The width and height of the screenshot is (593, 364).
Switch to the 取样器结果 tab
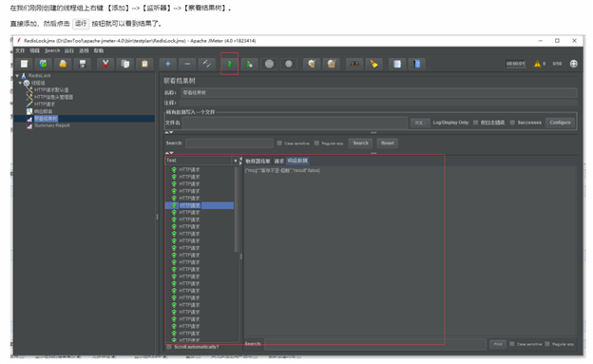pyautogui.click(x=258, y=162)
